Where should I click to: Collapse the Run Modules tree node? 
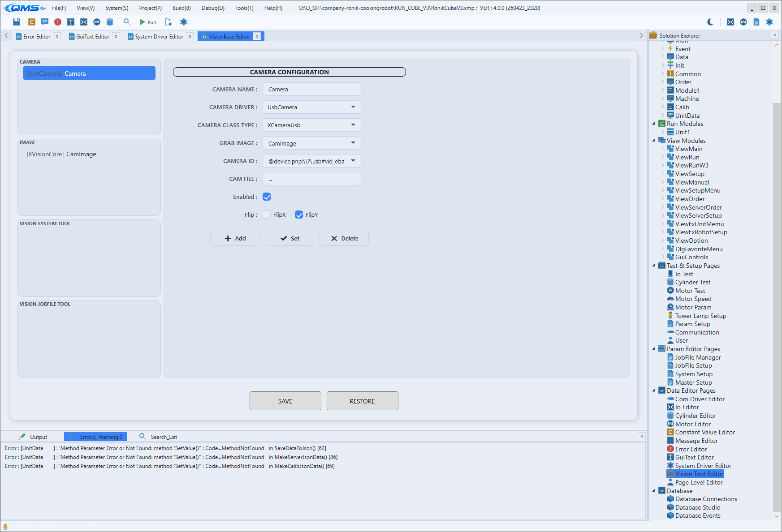654,124
